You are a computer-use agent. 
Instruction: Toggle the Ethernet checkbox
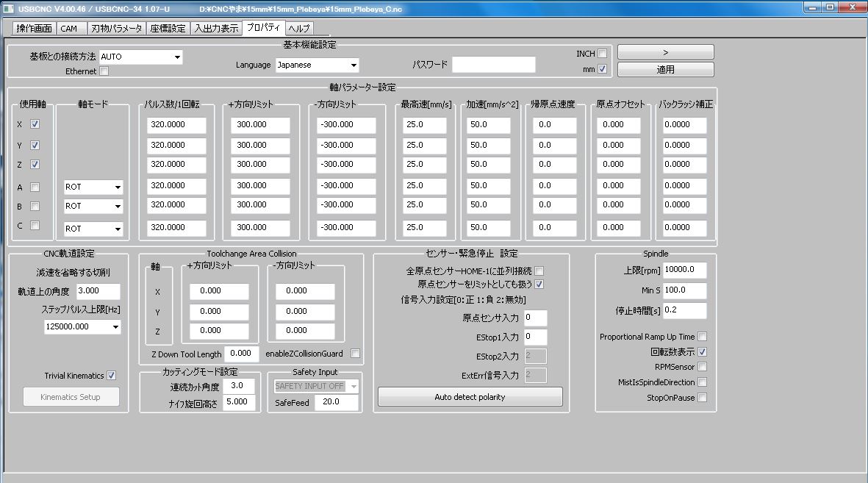point(104,71)
